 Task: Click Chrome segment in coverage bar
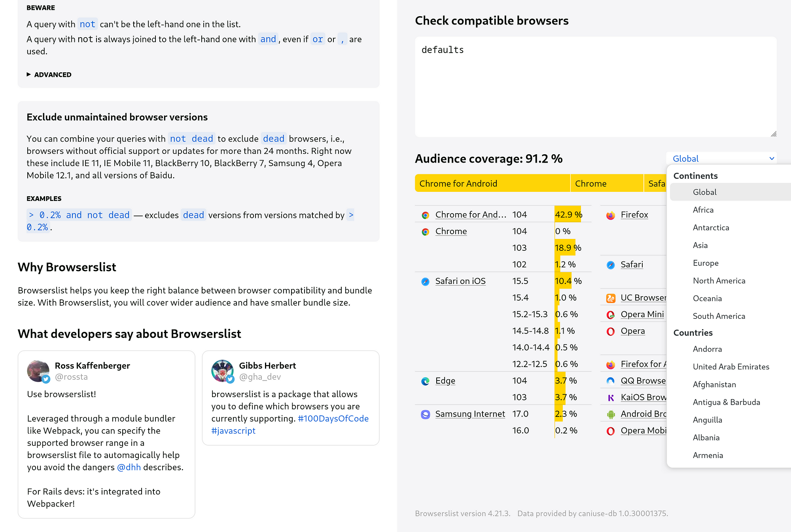click(x=607, y=183)
